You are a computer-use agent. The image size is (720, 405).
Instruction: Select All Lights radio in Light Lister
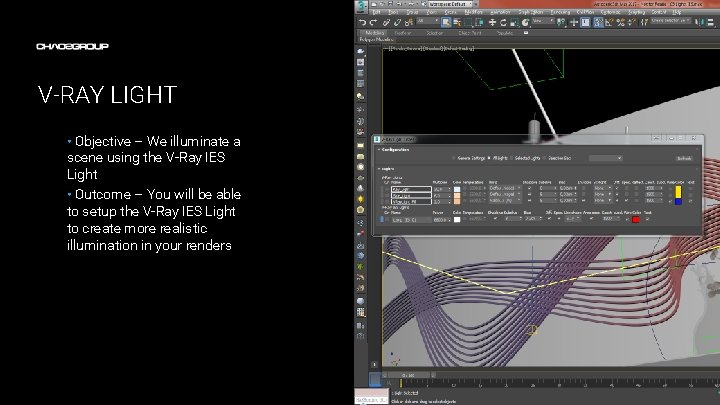pos(489,158)
